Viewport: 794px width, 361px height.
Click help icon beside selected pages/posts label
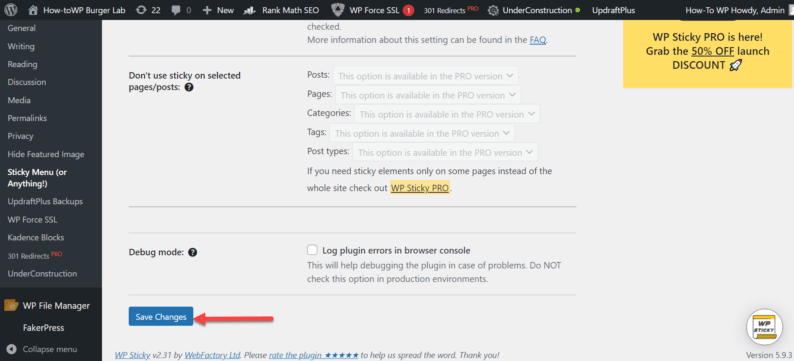tap(188, 87)
